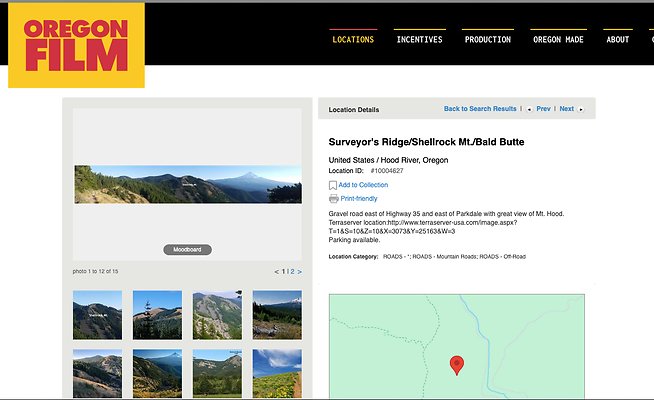Select the first thumbnail in the top row
This screenshot has width=654, height=400.
point(97,315)
